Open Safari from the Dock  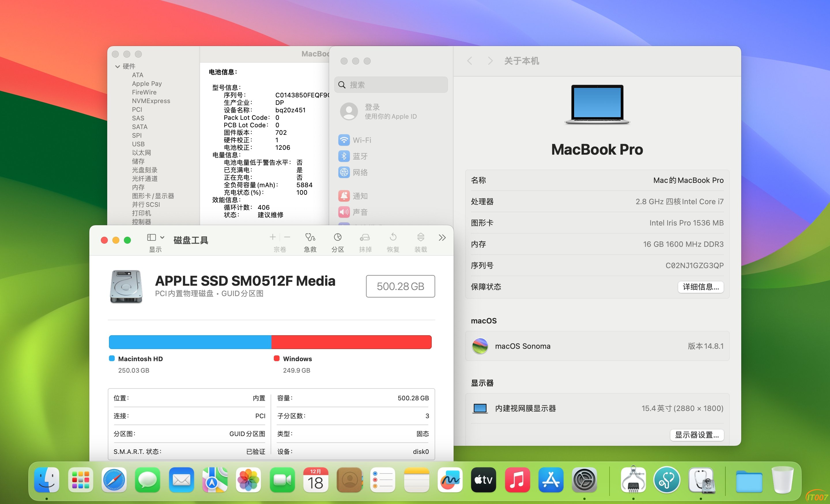114,480
